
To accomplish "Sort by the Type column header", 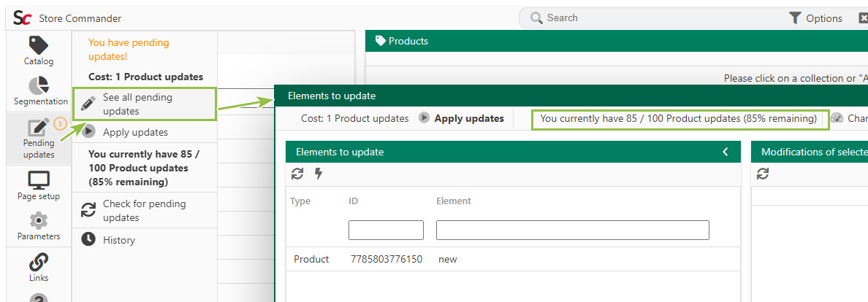I will coord(300,201).
